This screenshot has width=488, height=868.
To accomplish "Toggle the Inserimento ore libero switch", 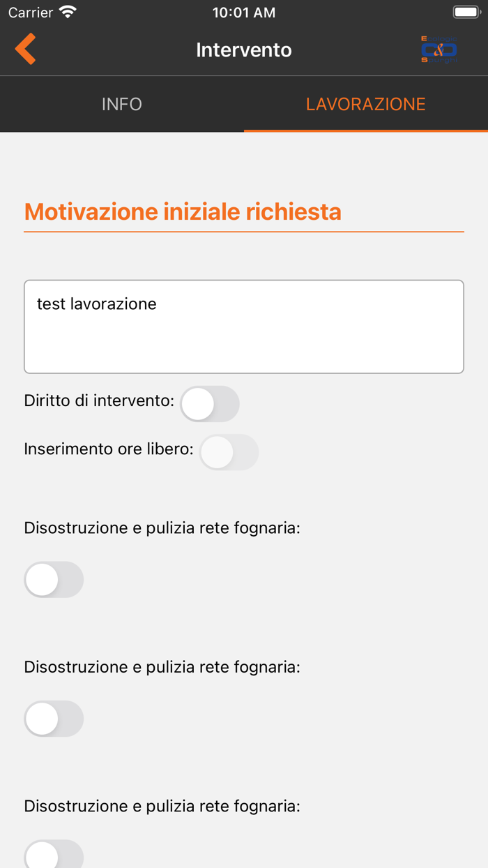I will pos(229,452).
